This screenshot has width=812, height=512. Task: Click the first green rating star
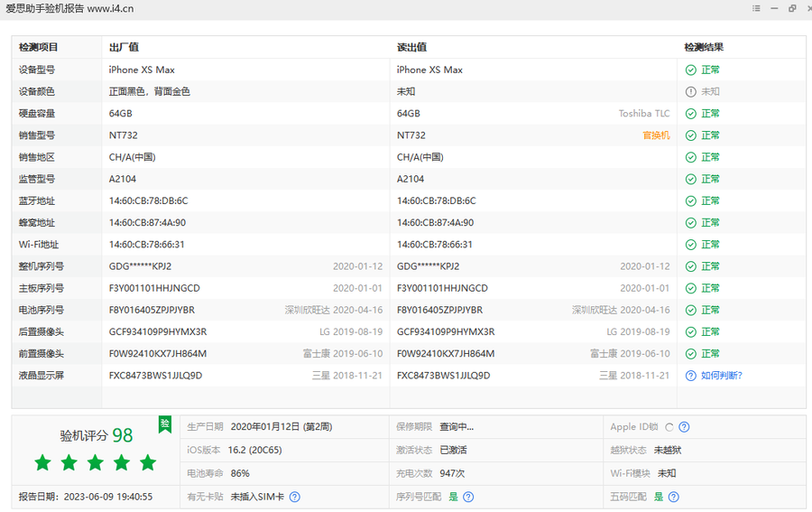point(43,462)
